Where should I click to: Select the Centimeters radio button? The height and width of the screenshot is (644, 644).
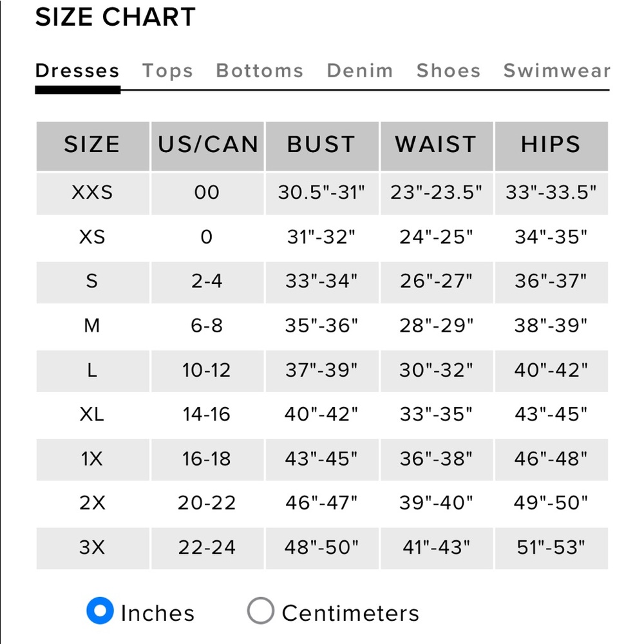point(260,611)
